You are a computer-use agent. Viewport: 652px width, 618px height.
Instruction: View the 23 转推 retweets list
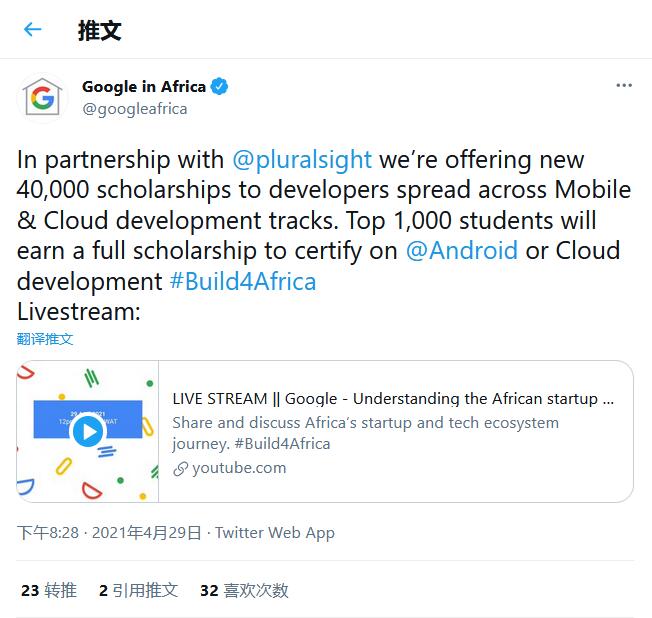coord(49,590)
